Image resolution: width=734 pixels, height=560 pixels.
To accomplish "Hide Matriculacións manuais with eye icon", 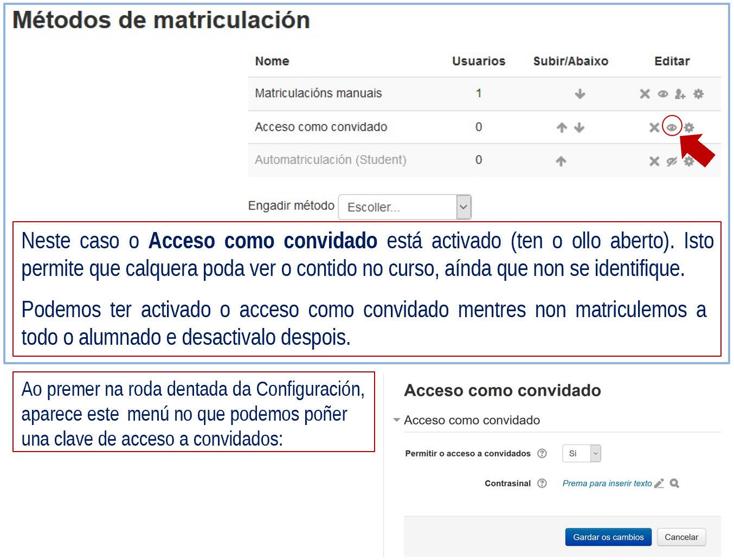I will tap(662, 94).
